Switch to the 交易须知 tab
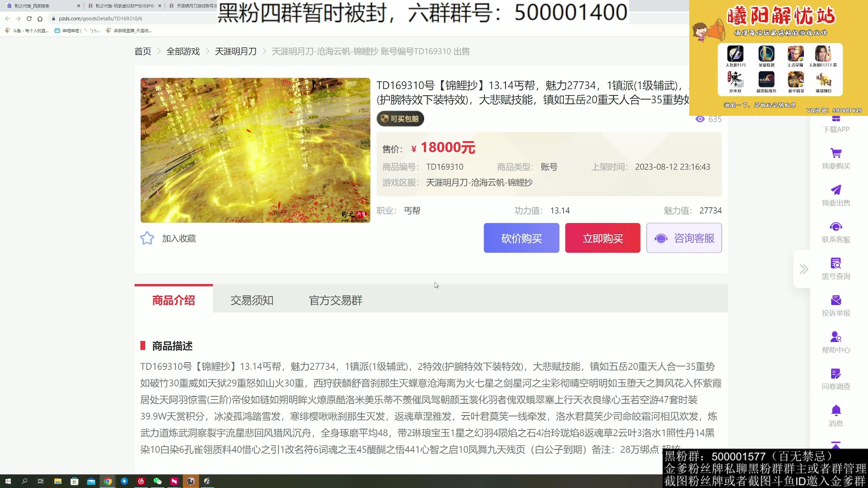The image size is (868, 488). 252,300
